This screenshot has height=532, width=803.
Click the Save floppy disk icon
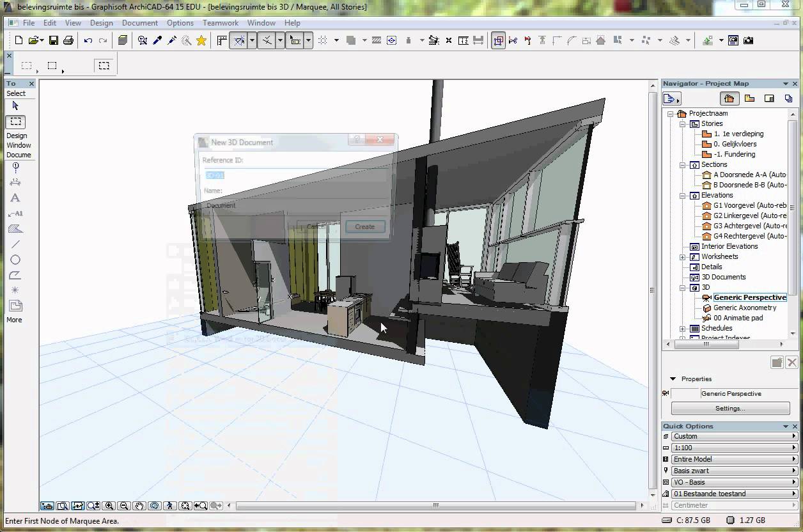[x=54, y=40]
